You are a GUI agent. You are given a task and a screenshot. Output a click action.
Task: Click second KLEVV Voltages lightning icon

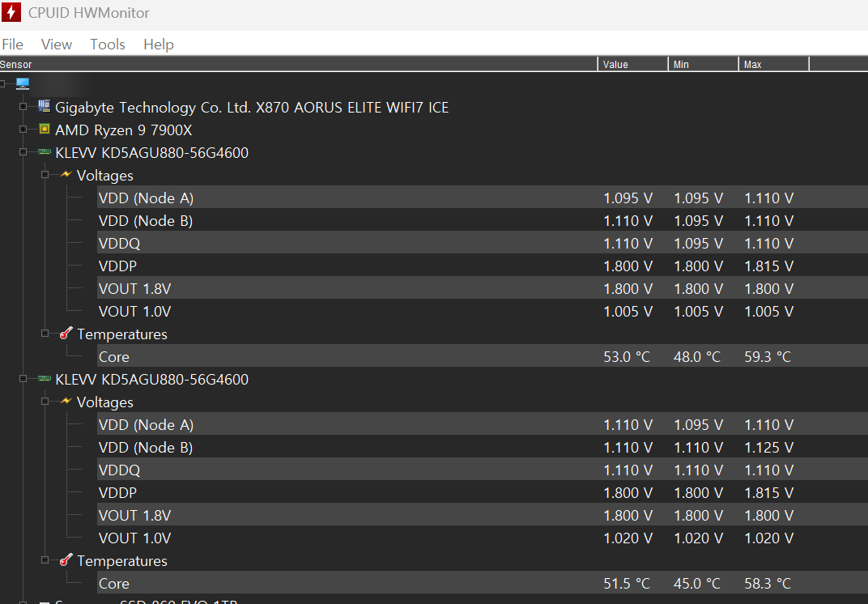tap(66, 401)
